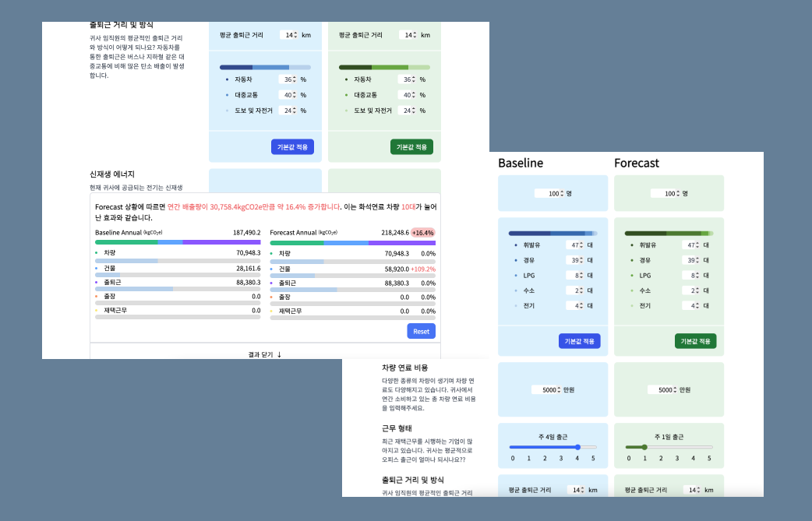Click the Baseline 전기 vehicle count field
This screenshot has height=521, width=812.
(574, 305)
